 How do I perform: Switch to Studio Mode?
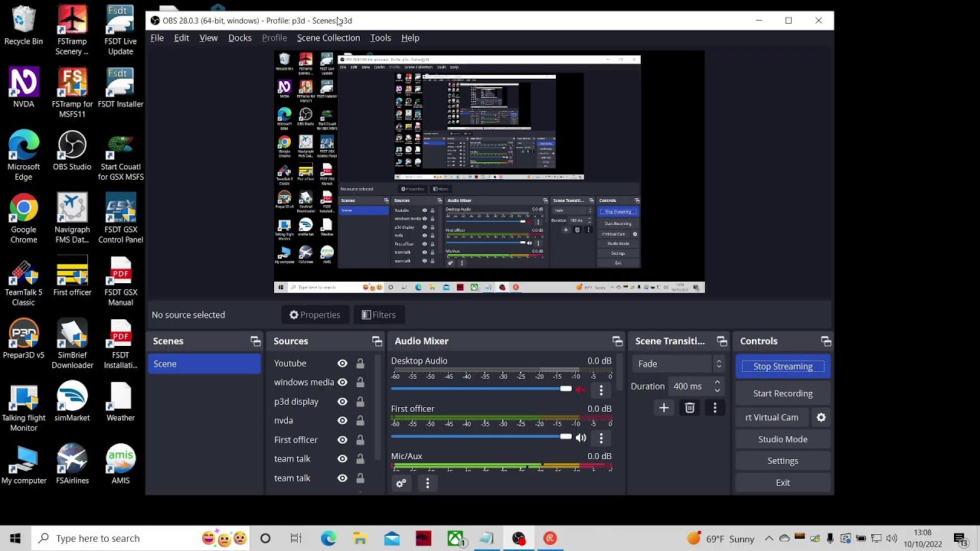pyautogui.click(x=782, y=439)
